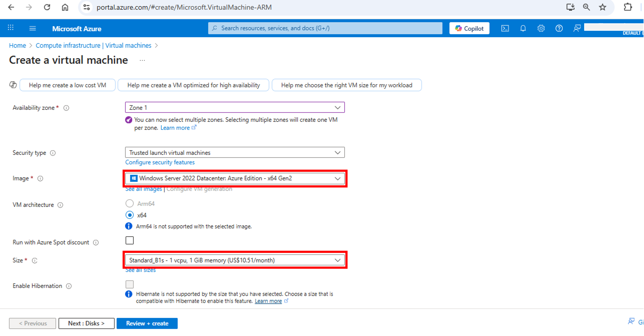Click the Availability zone info icon

tap(66, 108)
